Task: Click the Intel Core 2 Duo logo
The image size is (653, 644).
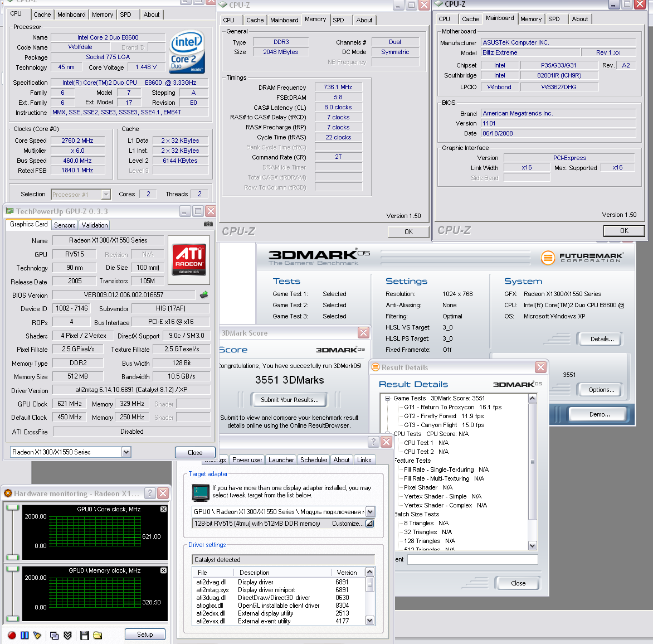Action: point(187,52)
